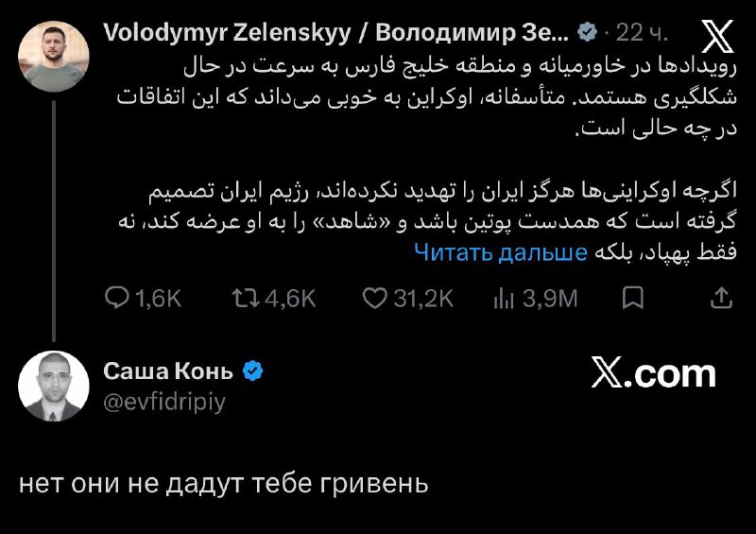Click reply text "нет они не дадут тебе гривень"

pos(224,484)
